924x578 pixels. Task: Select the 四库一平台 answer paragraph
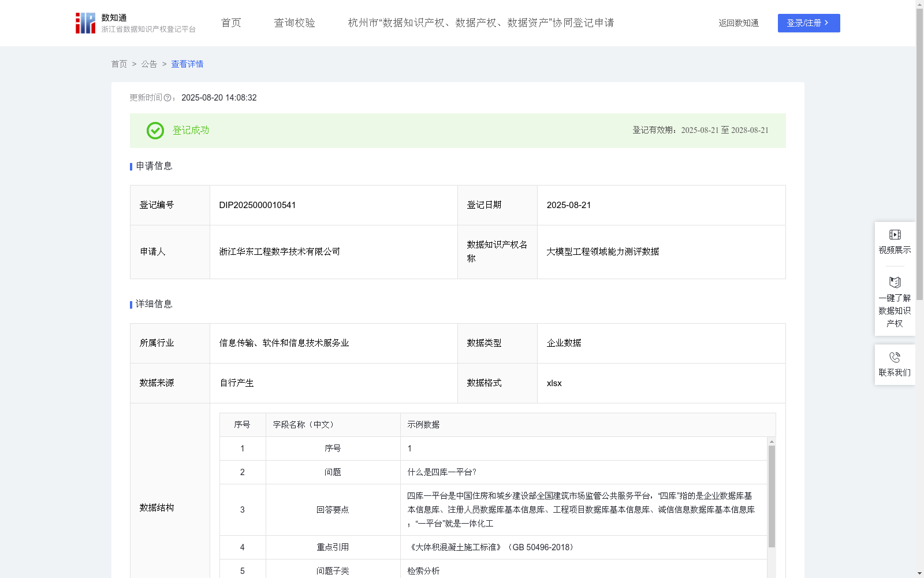coord(581,510)
